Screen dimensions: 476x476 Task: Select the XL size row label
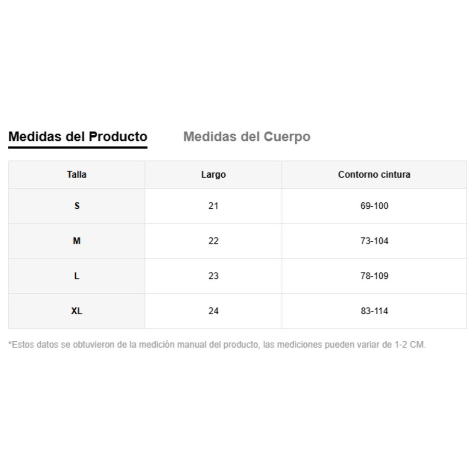coord(77,311)
